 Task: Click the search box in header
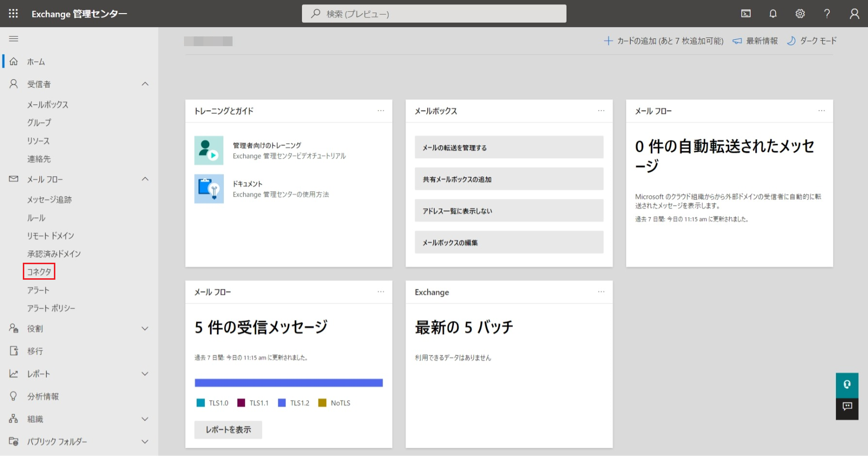coord(434,14)
